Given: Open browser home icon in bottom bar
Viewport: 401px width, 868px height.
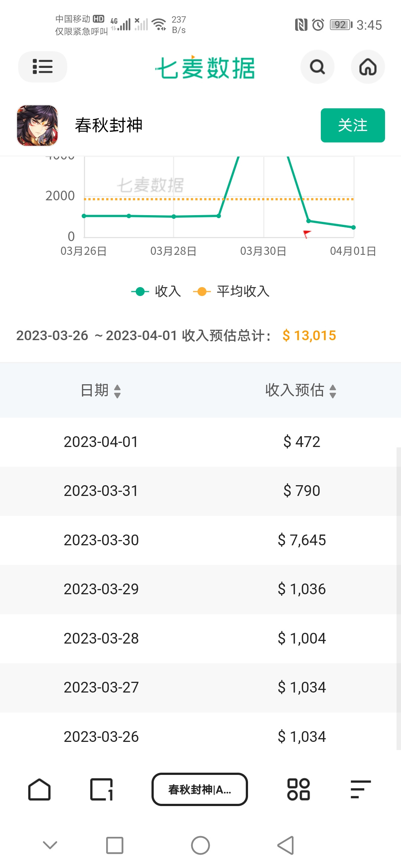Looking at the screenshot, I should pos(39,789).
